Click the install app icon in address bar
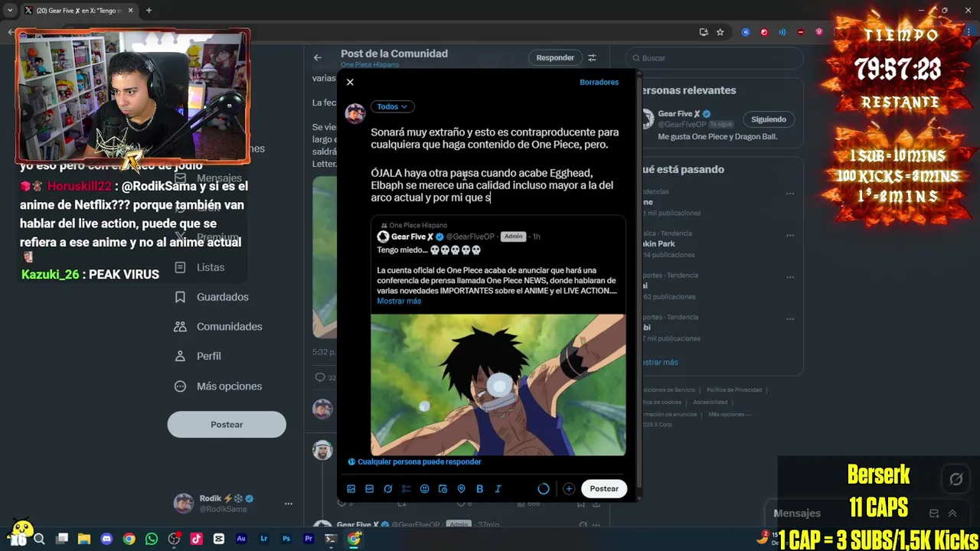Image resolution: width=980 pixels, height=551 pixels. [704, 32]
